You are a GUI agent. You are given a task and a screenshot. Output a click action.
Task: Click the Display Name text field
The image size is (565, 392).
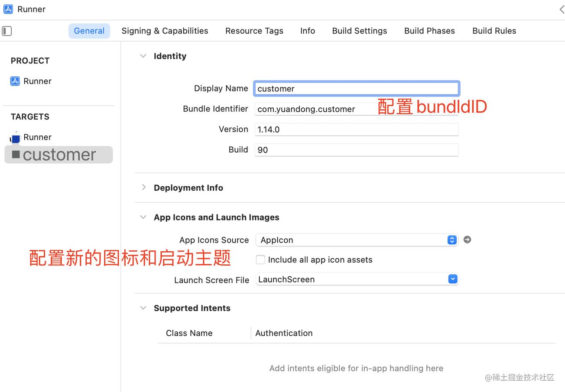tap(356, 88)
